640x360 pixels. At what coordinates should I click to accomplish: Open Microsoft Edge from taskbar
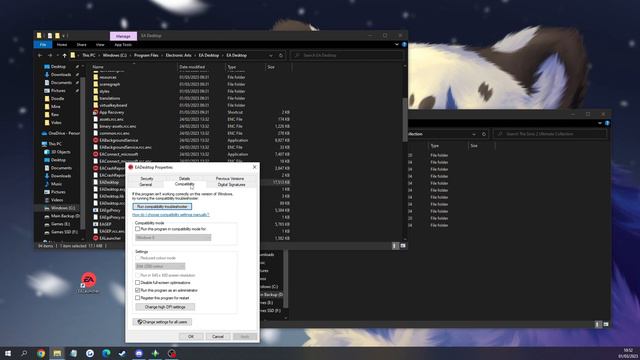click(x=106, y=353)
